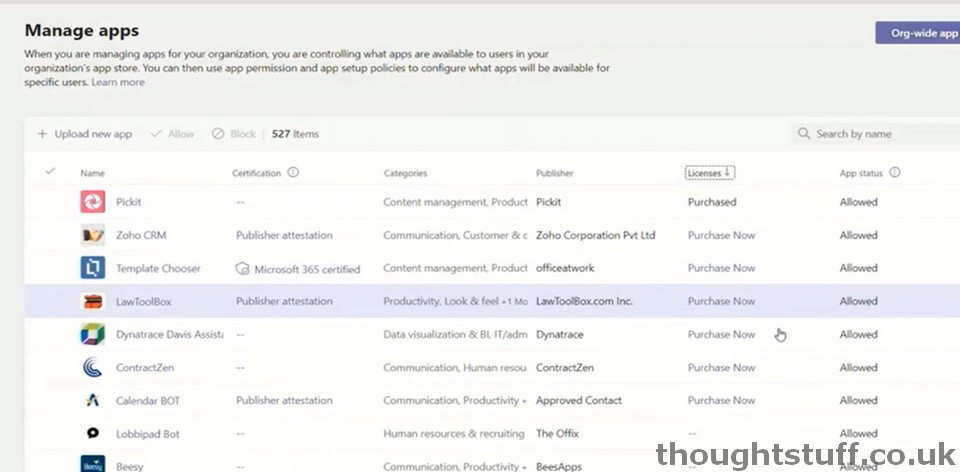Click The Offix publisher cell
The image size is (960, 472).
pos(557,433)
